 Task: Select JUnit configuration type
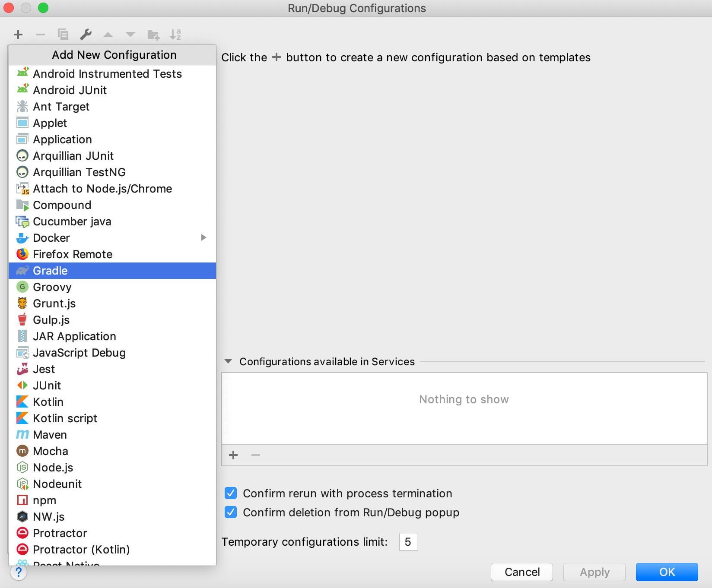(x=112, y=386)
